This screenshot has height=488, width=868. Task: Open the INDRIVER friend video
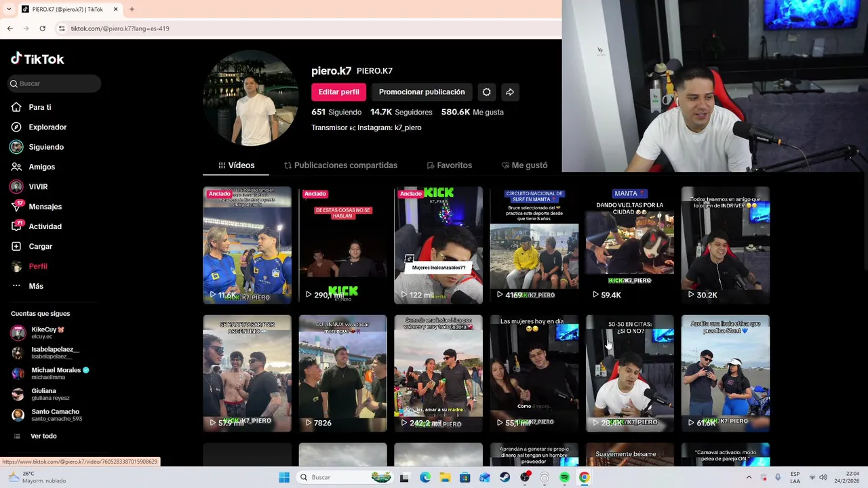[x=725, y=245]
